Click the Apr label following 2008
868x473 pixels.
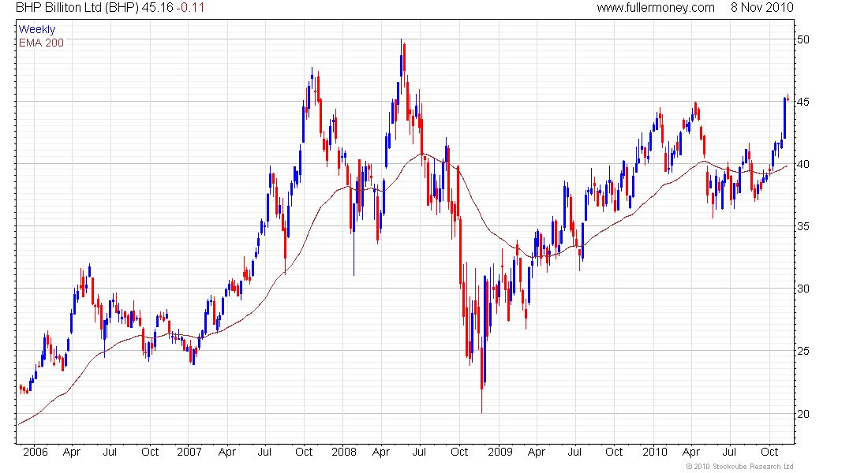click(x=381, y=453)
